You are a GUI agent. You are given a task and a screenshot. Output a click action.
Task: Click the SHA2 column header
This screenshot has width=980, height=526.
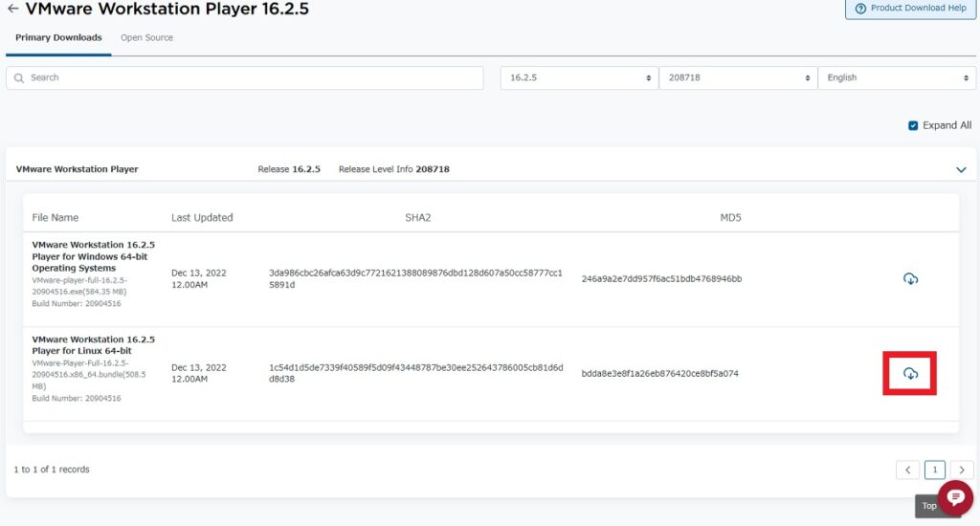tap(417, 217)
